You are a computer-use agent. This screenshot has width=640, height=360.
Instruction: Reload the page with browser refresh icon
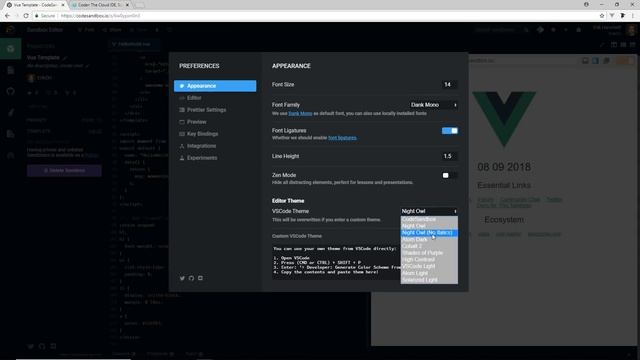coord(26,16)
